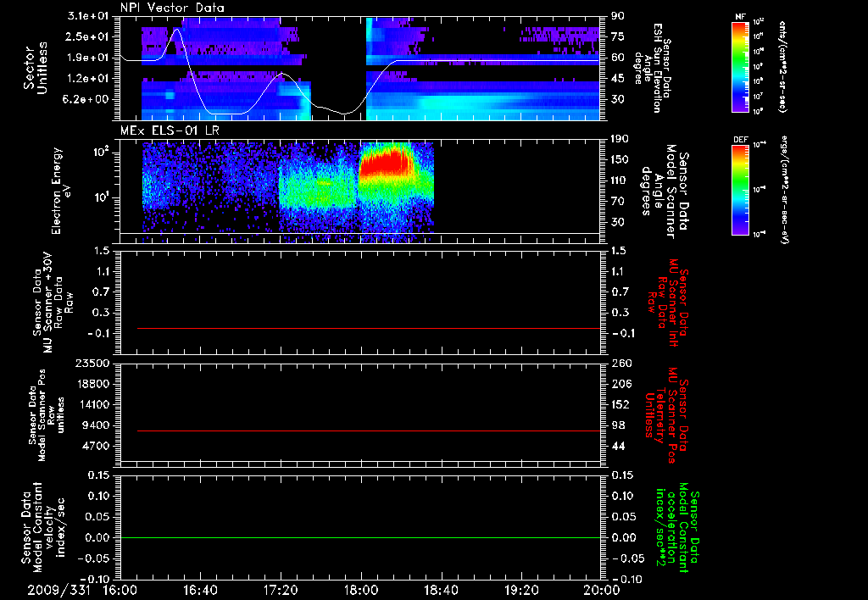Click the DEF energy flux color bar

741,190
